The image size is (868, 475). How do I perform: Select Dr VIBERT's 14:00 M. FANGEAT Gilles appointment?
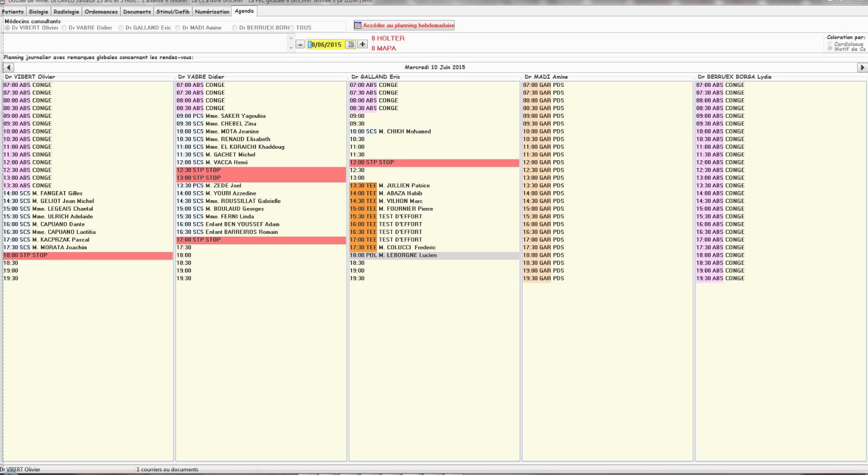point(88,193)
